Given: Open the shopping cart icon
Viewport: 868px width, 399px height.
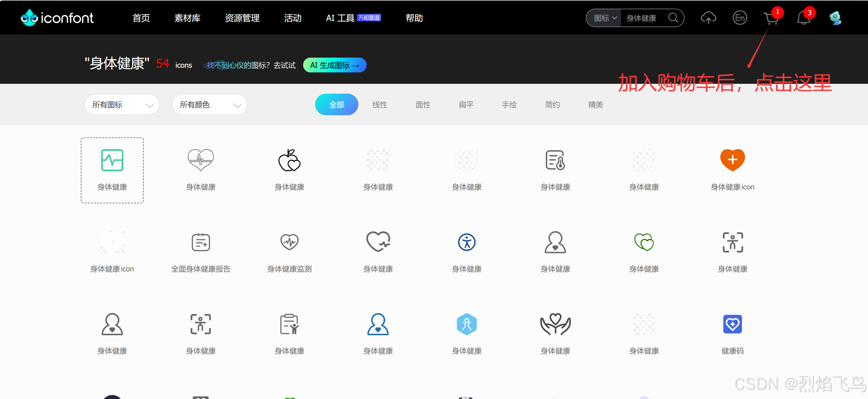Looking at the screenshot, I should [x=771, y=18].
